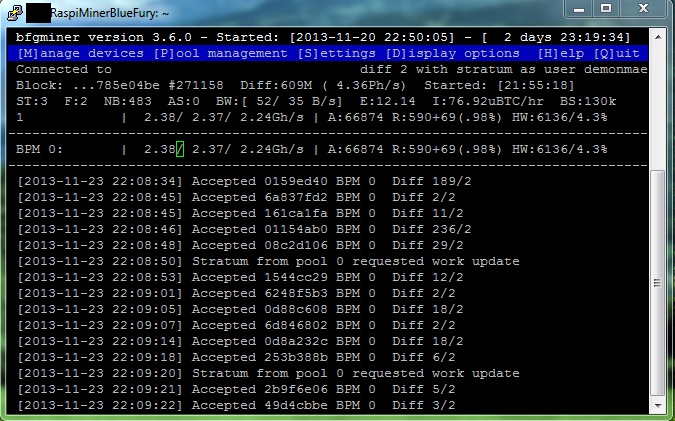Viewport: 675px width, 421px height.
Task: Select [P]ool management menu option
Action: tap(220, 53)
